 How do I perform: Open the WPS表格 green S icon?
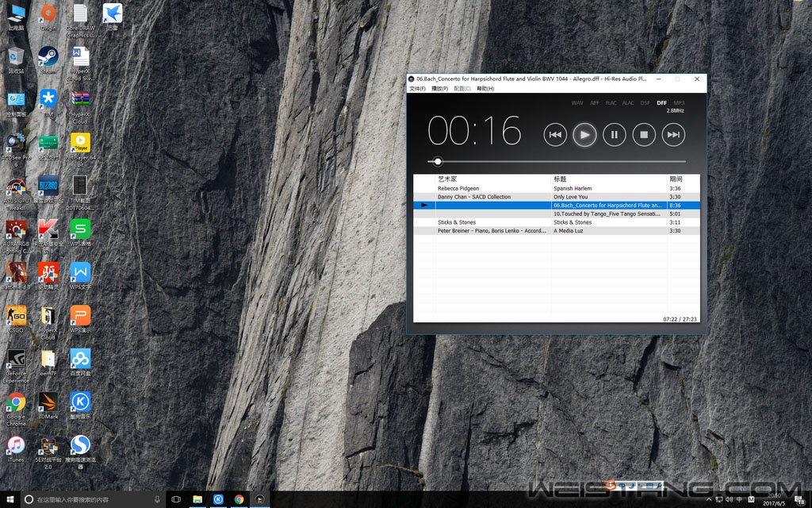coord(80,233)
